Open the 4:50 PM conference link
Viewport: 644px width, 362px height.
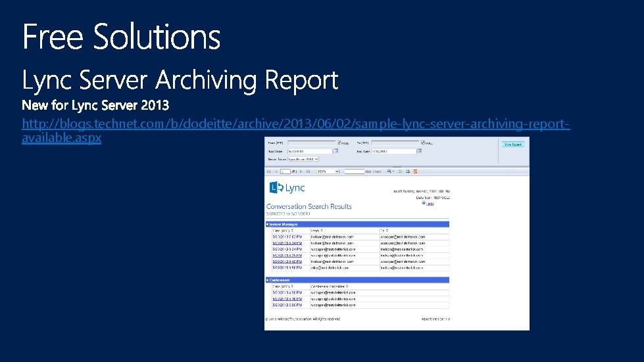point(287,293)
